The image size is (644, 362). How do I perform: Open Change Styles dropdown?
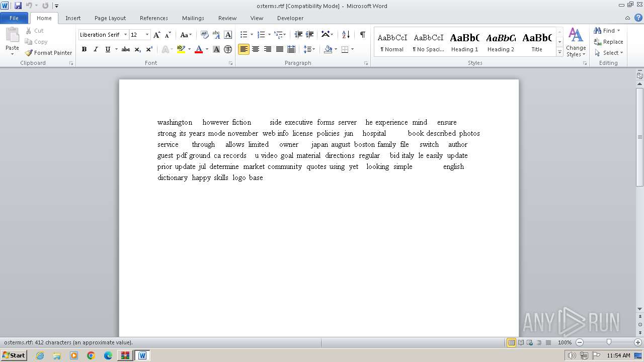[576, 43]
